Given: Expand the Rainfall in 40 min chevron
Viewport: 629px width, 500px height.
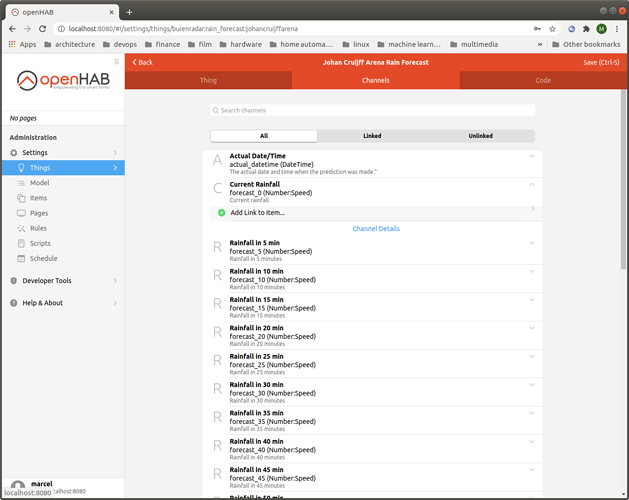Looking at the screenshot, I should (532, 441).
